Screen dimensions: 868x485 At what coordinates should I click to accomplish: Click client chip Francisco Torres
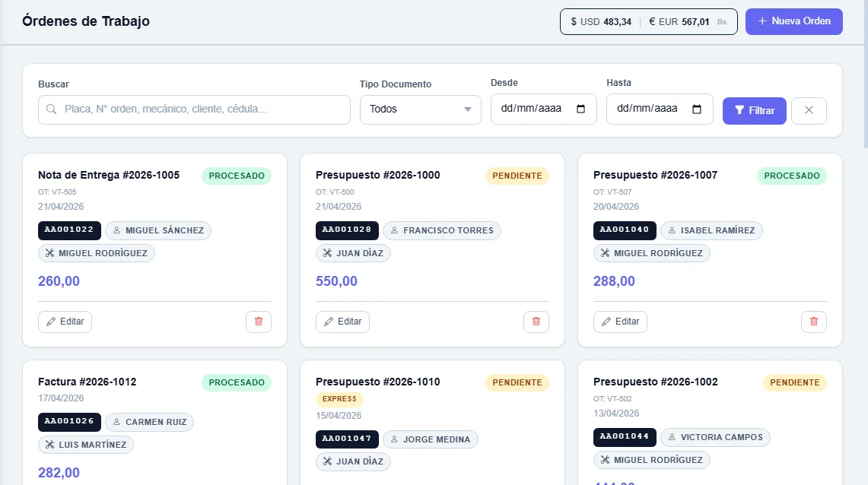(442, 230)
